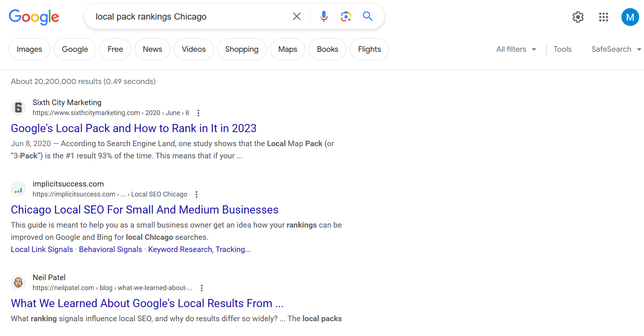
Task: Open the Tools button
Action: pyautogui.click(x=562, y=49)
